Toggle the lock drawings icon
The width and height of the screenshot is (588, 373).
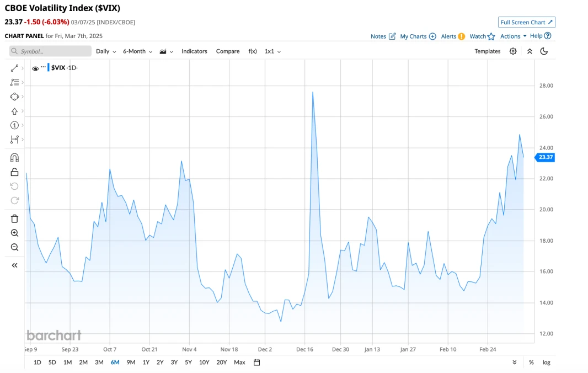coord(14,172)
